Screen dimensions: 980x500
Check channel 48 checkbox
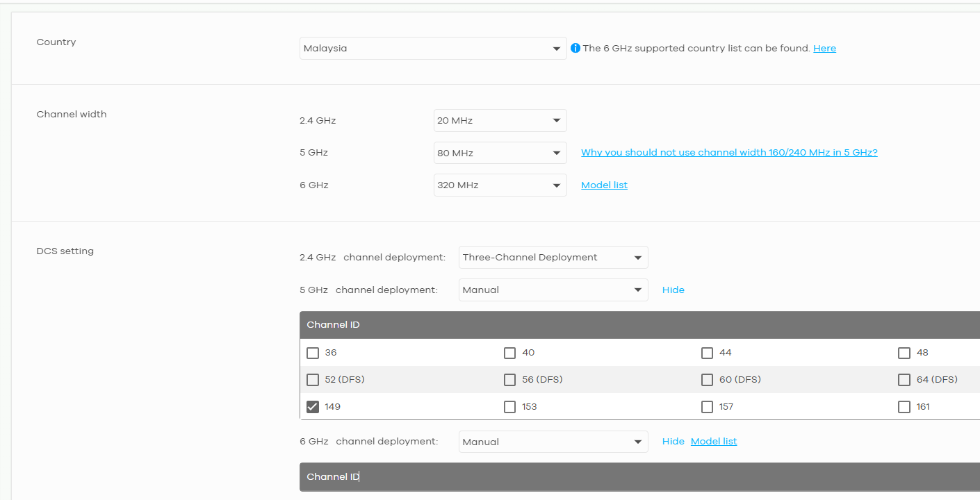pos(904,353)
